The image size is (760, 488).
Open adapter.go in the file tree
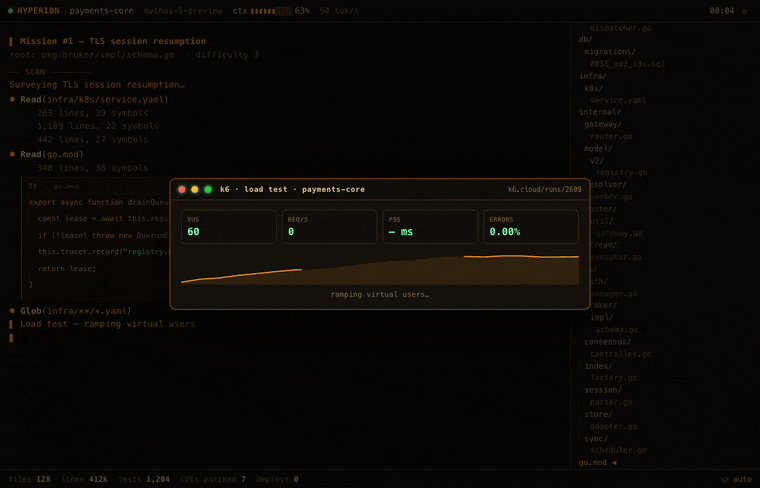point(614,426)
